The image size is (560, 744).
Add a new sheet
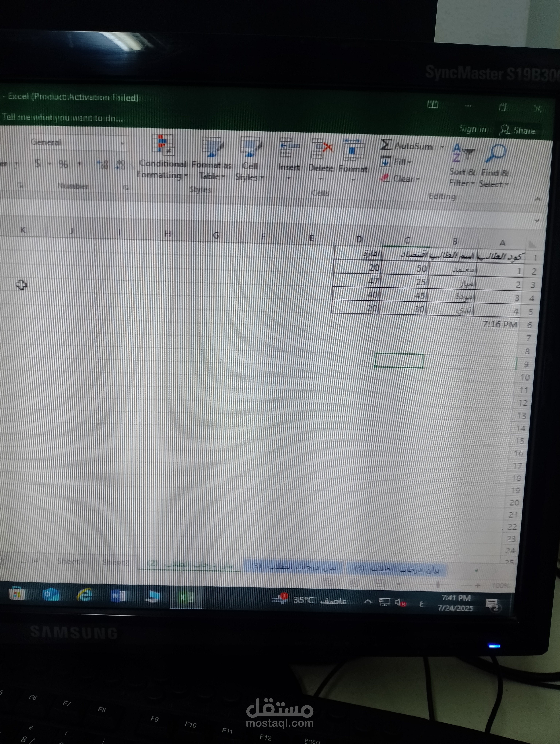tap(3, 560)
